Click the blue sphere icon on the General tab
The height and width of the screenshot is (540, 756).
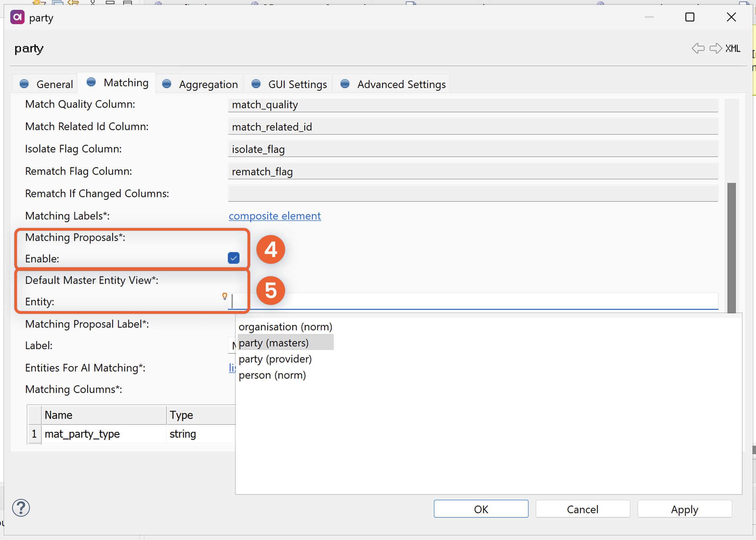coord(24,83)
